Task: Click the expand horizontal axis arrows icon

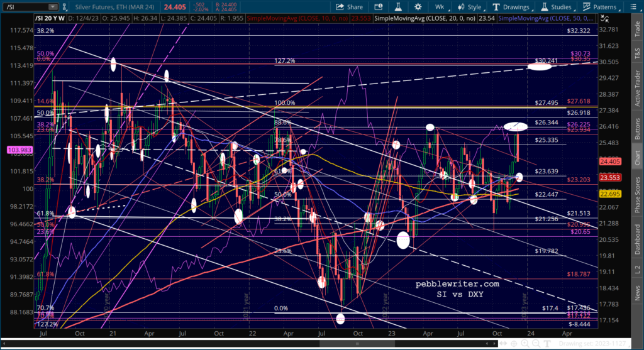Action: (x=502, y=344)
